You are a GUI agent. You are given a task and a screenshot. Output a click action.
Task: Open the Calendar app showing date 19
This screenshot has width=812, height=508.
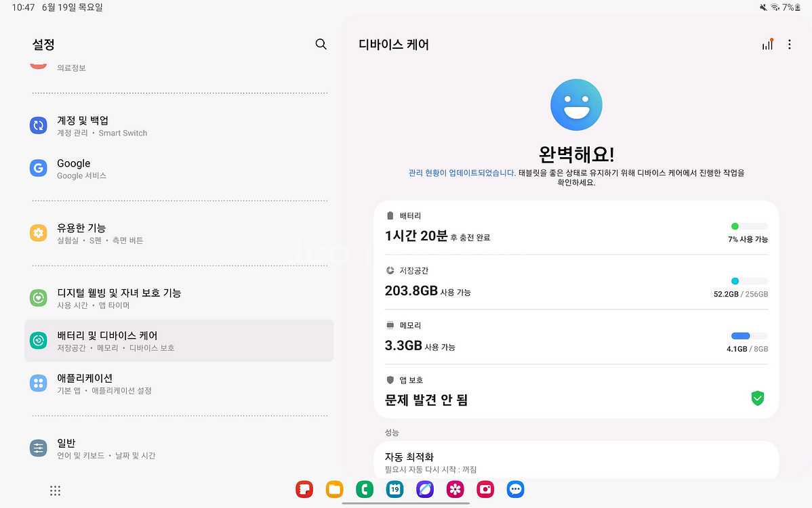(394, 489)
